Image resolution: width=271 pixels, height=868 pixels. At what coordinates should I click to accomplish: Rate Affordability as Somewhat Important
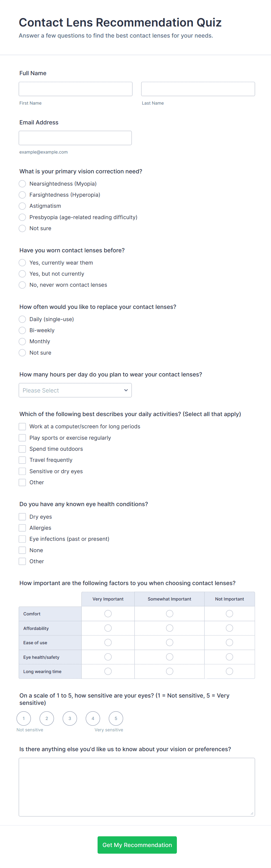pos(170,628)
